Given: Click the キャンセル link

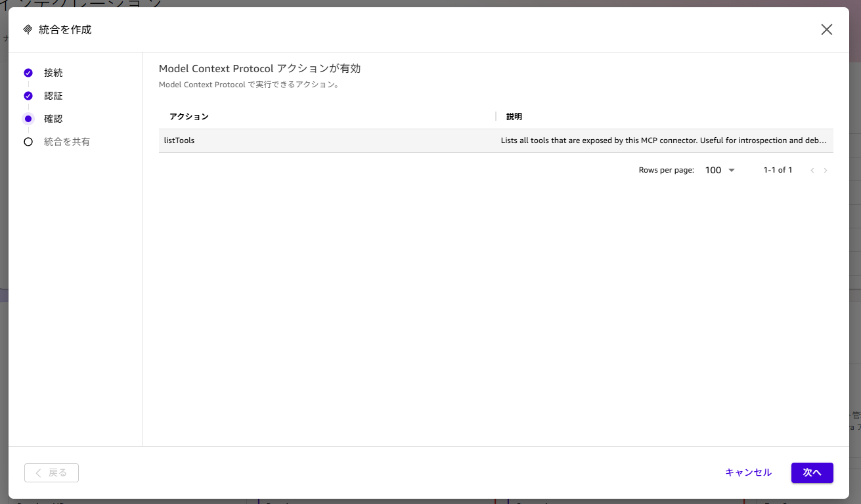Looking at the screenshot, I should click(x=748, y=472).
